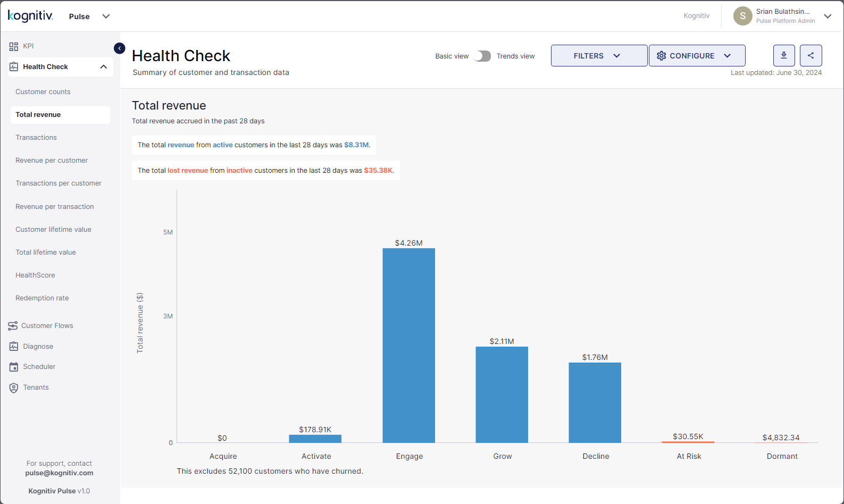Open the Diagnose icon

14,347
